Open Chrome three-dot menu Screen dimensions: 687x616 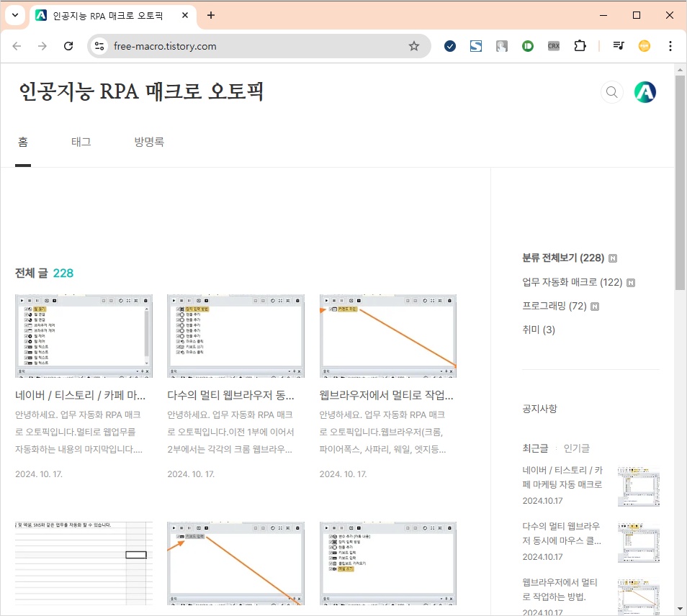pos(670,46)
